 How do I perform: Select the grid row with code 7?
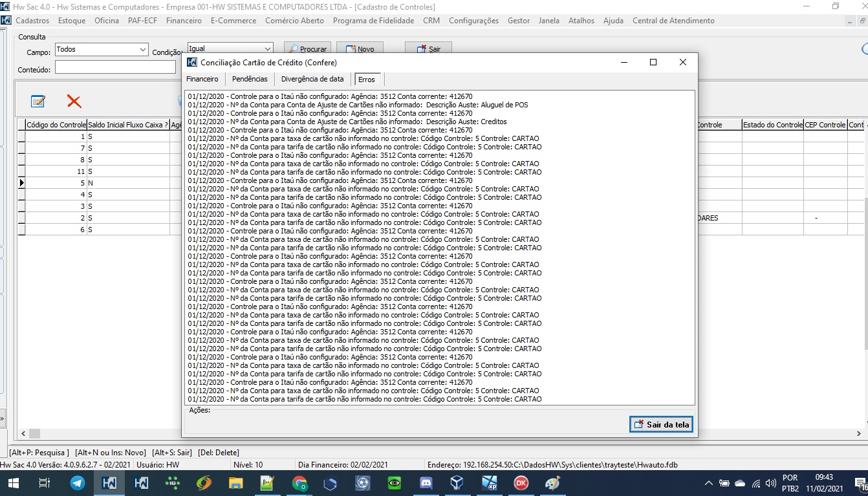coord(56,148)
